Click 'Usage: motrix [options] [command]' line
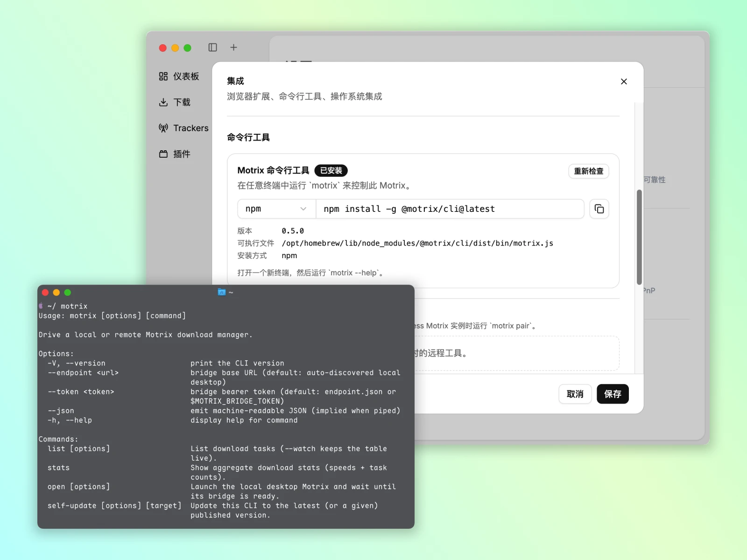This screenshot has width=747, height=560. pos(112,316)
